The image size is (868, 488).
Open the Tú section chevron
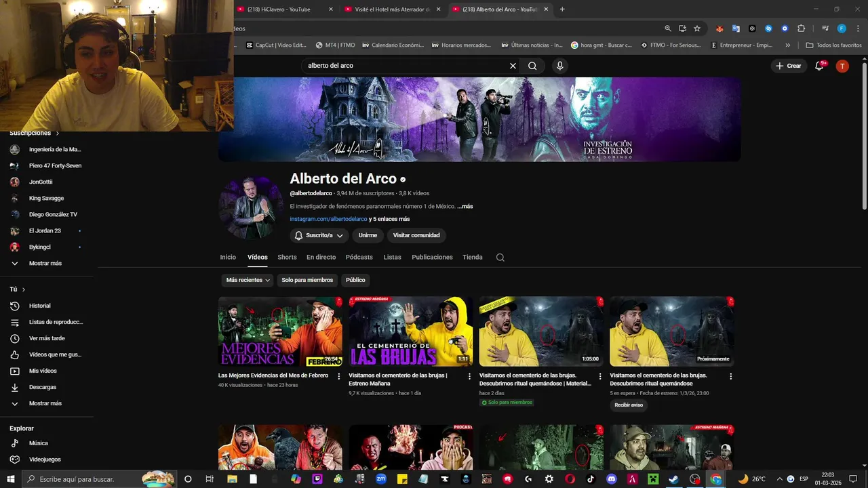[x=24, y=289]
